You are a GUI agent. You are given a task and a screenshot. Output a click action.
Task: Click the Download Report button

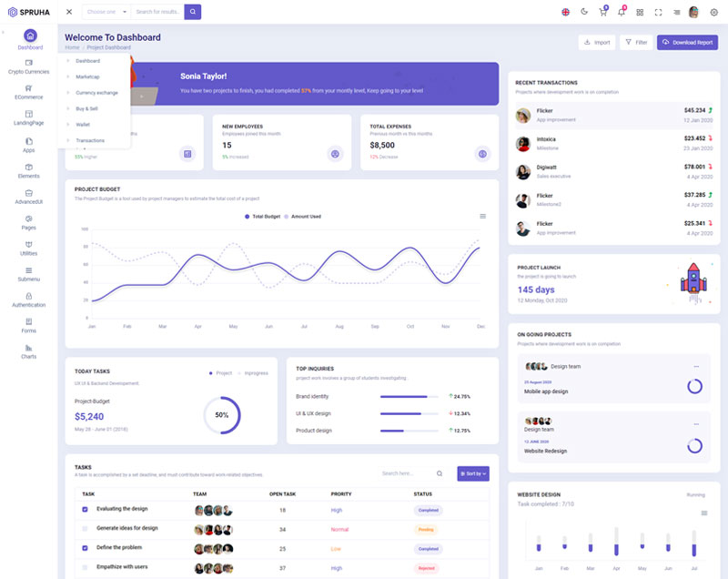pos(688,43)
